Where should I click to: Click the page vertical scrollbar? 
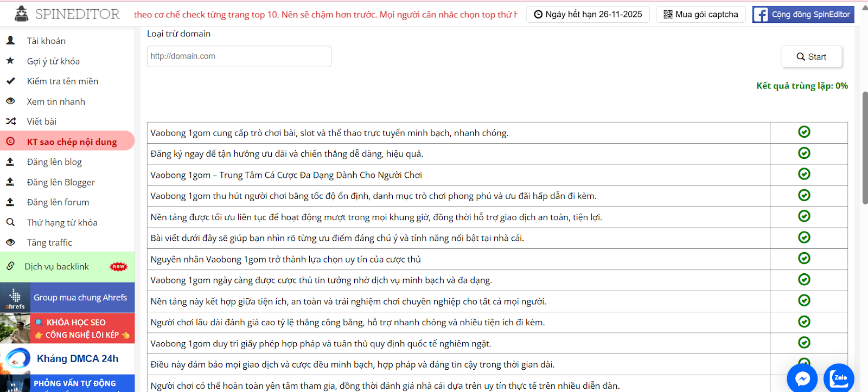pyautogui.click(x=865, y=147)
